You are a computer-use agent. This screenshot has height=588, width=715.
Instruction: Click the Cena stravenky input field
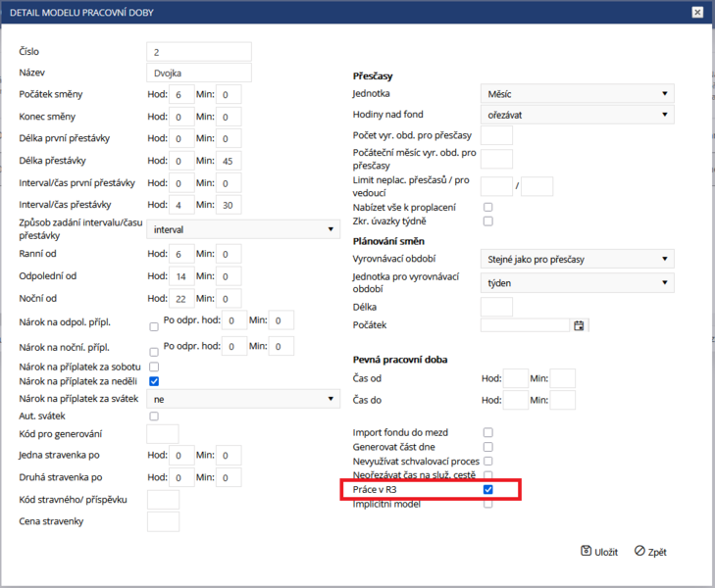tap(163, 521)
